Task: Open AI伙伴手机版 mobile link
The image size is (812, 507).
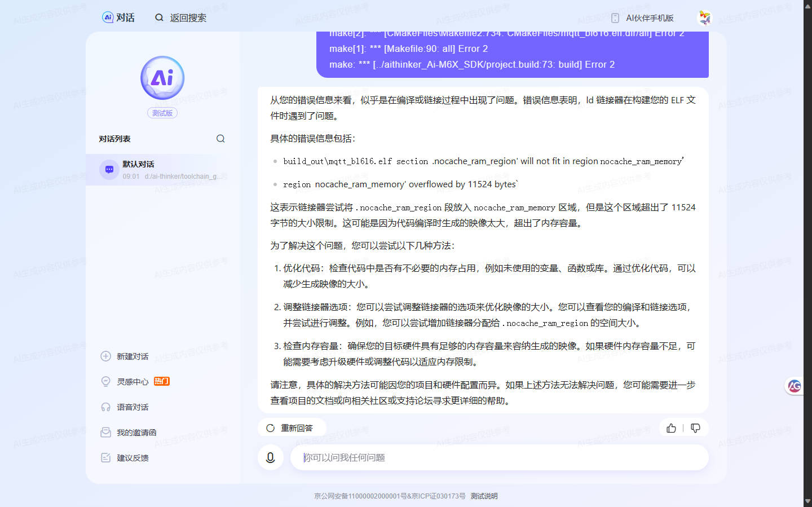Action: (x=650, y=18)
